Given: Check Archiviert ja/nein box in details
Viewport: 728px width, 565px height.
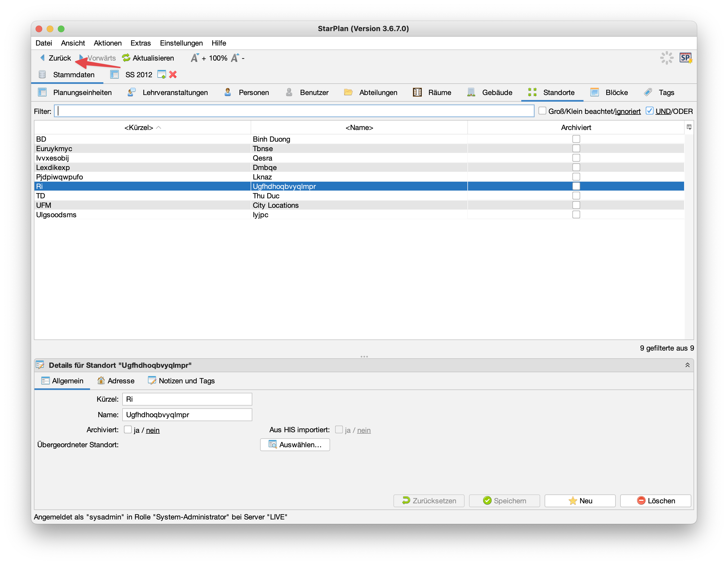Looking at the screenshot, I should point(128,430).
